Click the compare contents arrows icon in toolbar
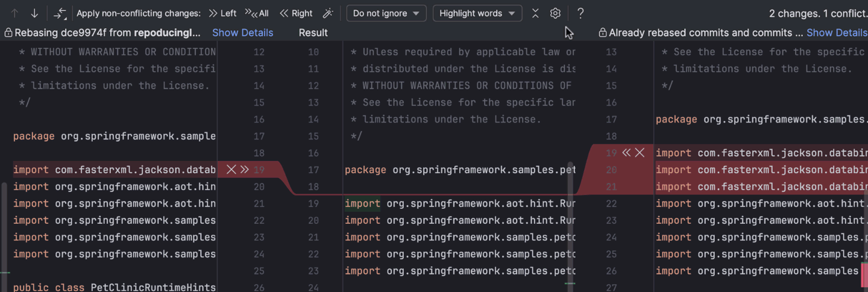The width and height of the screenshot is (868, 292). tap(60, 13)
